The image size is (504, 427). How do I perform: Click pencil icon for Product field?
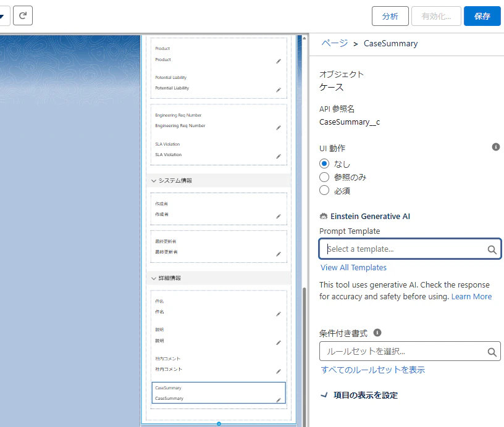click(x=279, y=61)
